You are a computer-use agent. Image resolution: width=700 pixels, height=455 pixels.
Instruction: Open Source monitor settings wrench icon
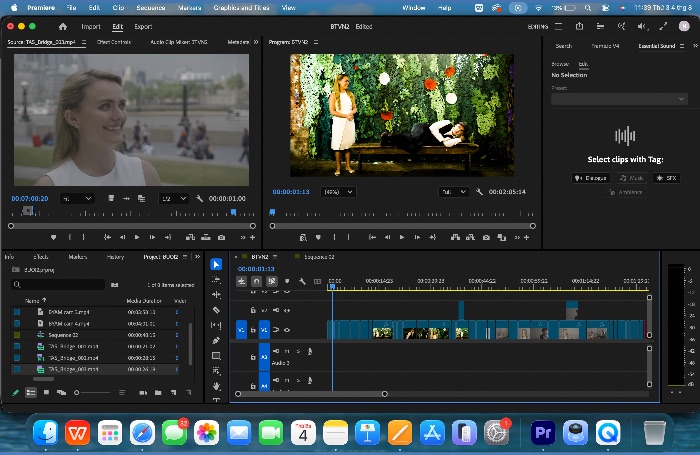click(200, 198)
